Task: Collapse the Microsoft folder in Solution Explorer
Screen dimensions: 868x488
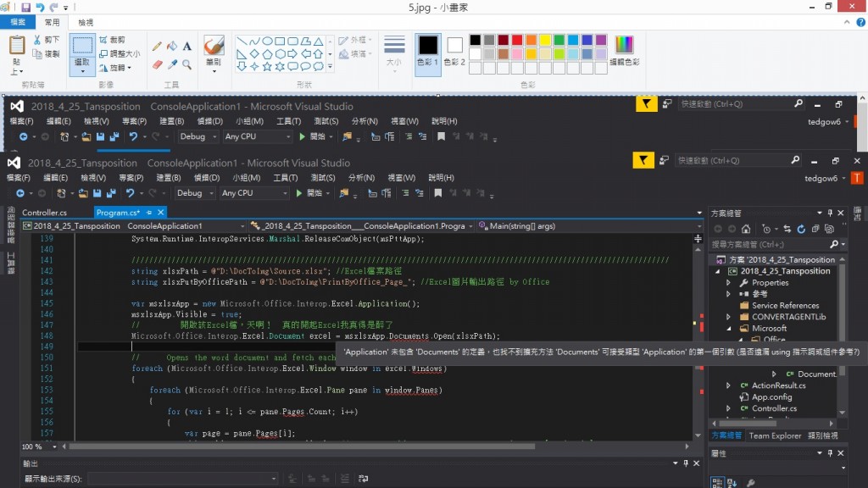Action: pyautogui.click(x=728, y=328)
